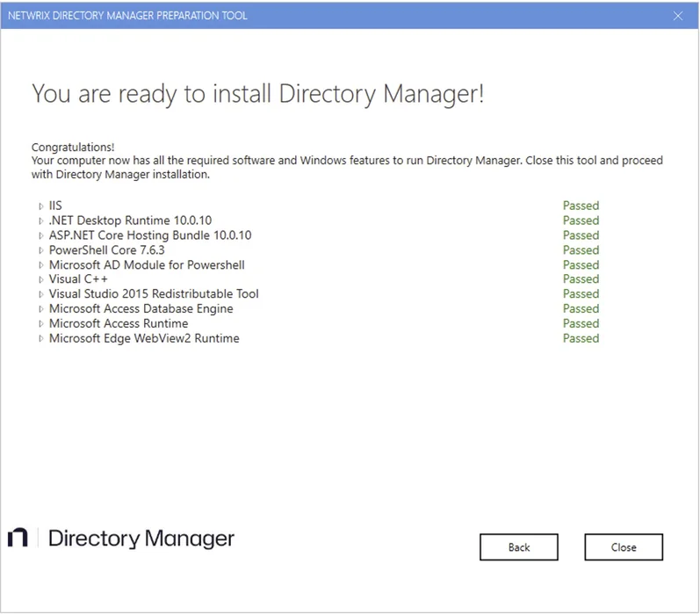Expand the IIS row triangle

pyautogui.click(x=41, y=206)
